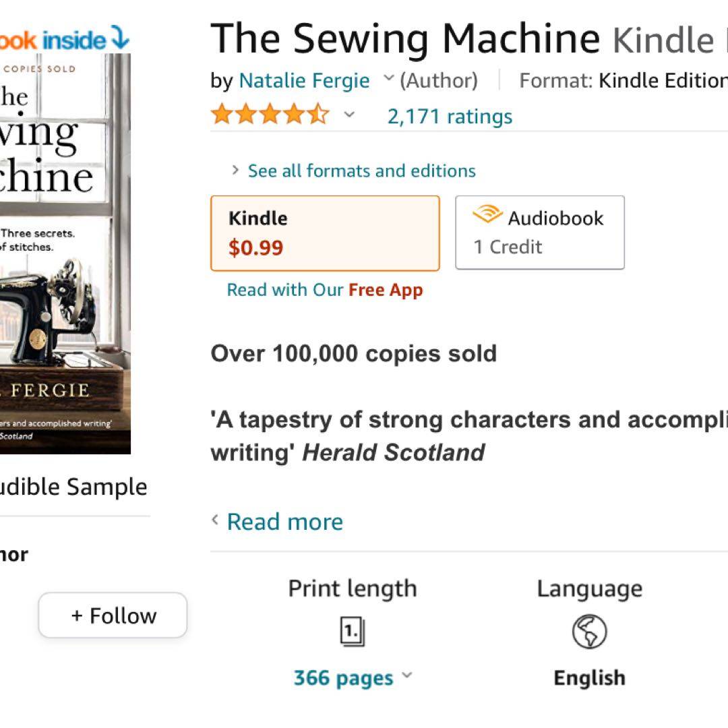Click the language globe icon

pos(589,632)
